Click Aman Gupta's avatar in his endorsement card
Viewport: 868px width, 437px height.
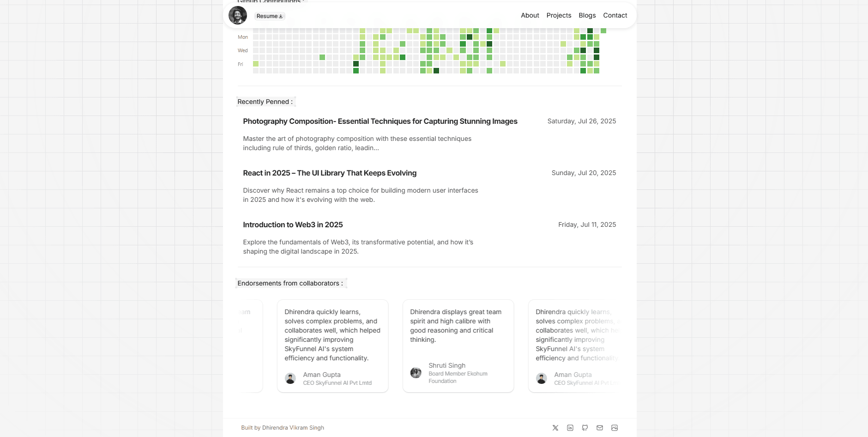tap(290, 378)
